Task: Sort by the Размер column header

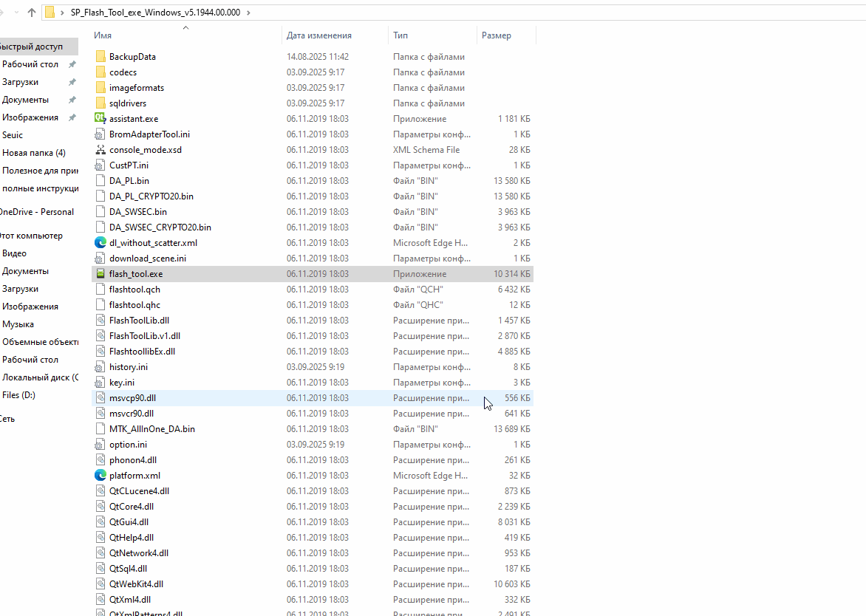Action: (497, 35)
